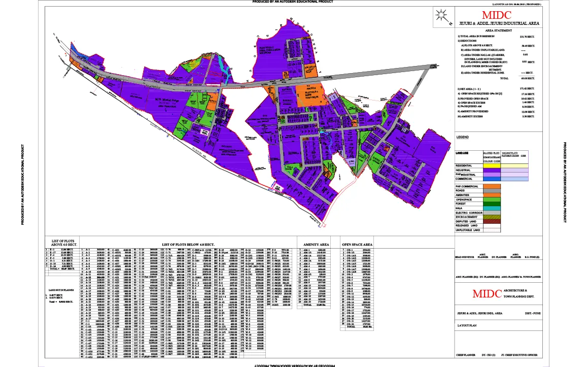Click the yellow Residential allotted legend swatch
The width and height of the screenshot is (588, 367).
(x=492, y=165)
